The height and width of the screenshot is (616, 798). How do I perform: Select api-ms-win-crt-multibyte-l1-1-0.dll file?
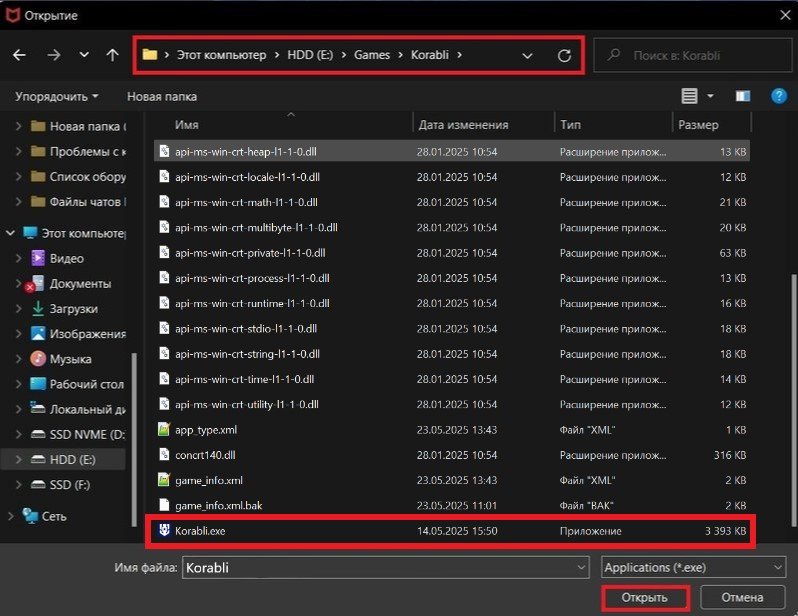[452, 227]
